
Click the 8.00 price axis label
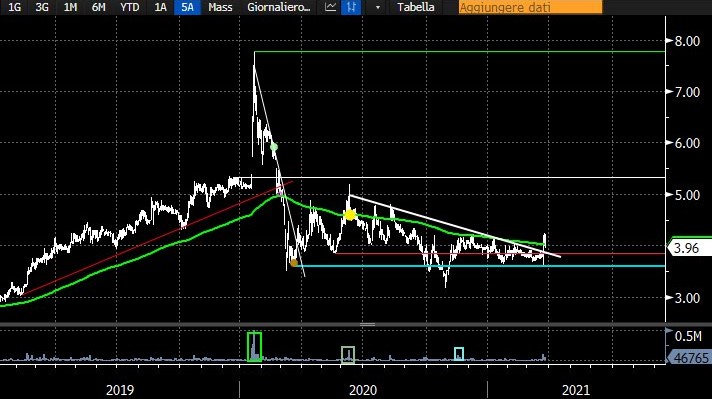click(x=687, y=41)
